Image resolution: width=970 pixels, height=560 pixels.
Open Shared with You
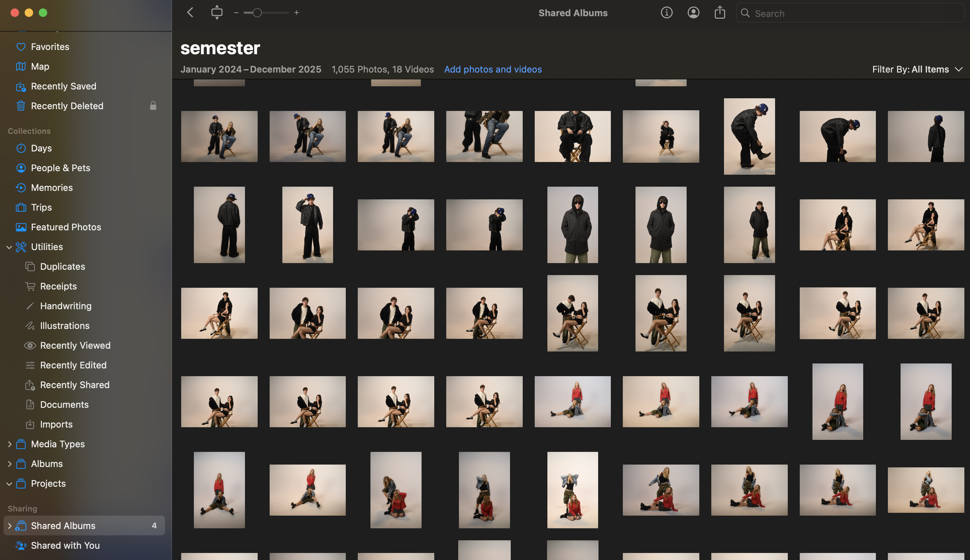click(65, 546)
